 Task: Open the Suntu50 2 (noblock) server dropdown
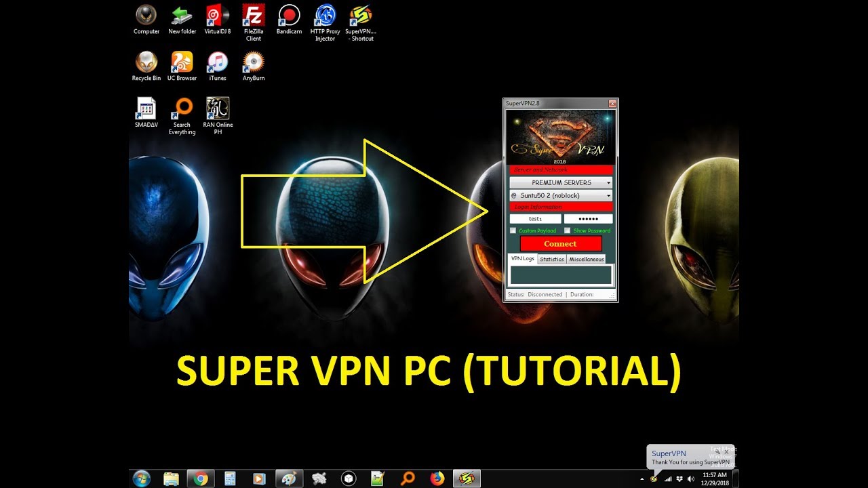click(561, 195)
